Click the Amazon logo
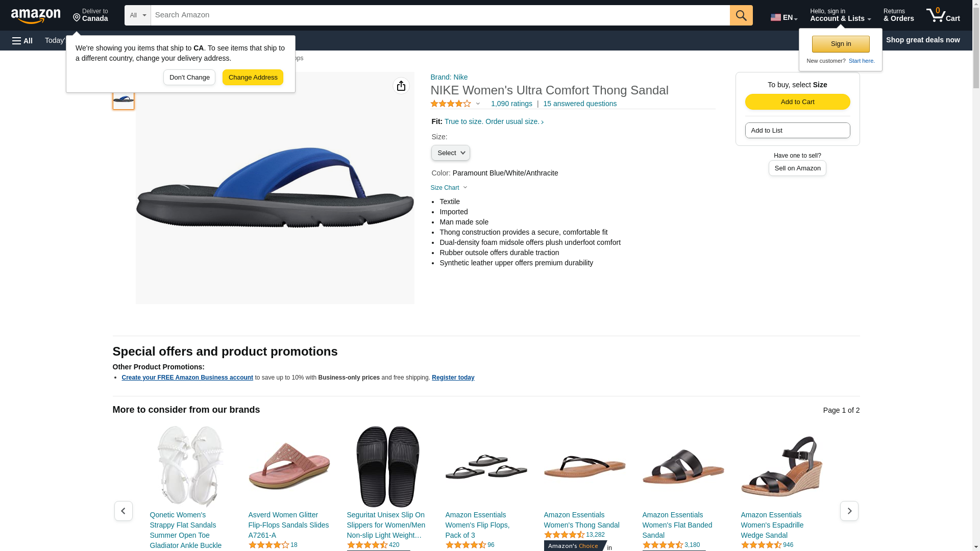 (x=36, y=16)
